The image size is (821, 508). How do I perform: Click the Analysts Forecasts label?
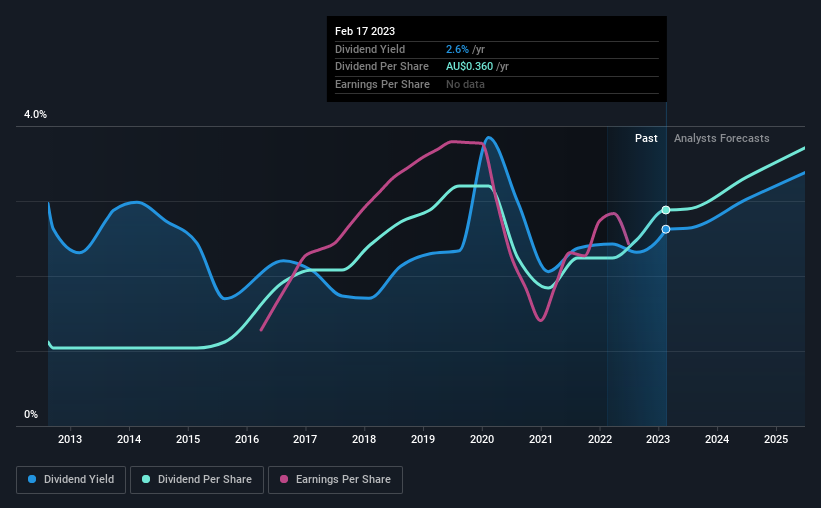tap(722, 138)
